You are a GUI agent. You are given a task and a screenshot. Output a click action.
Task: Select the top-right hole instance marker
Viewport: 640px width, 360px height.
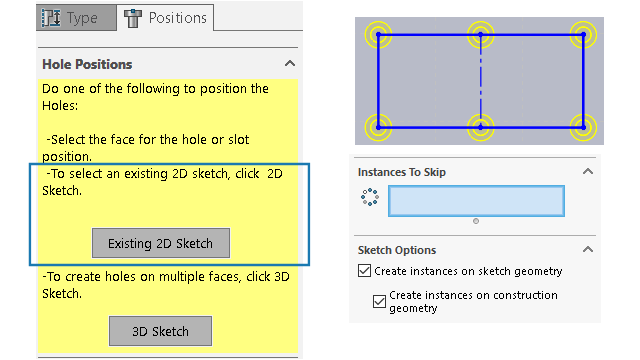coord(583,35)
